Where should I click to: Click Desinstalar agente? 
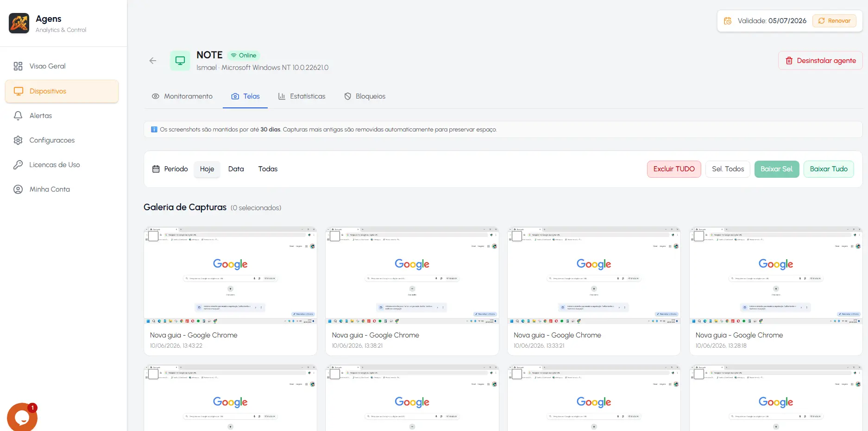(x=820, y=61)
